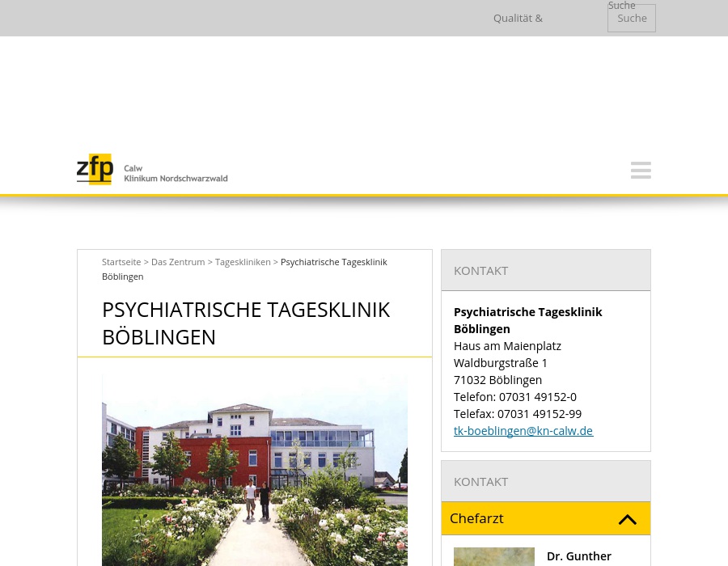Click the yellow zfp logo
This screenshot has height=566, width=728.
(x=95, y=170)
